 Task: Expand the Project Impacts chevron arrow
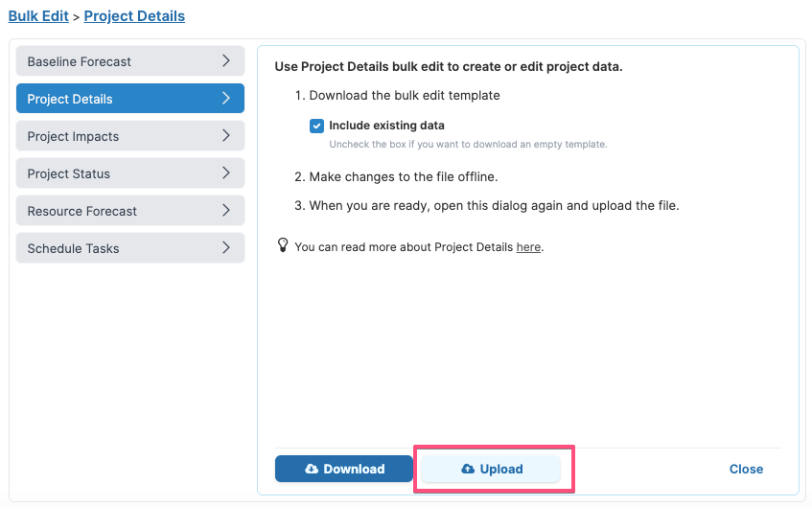[x=226, y=135]
